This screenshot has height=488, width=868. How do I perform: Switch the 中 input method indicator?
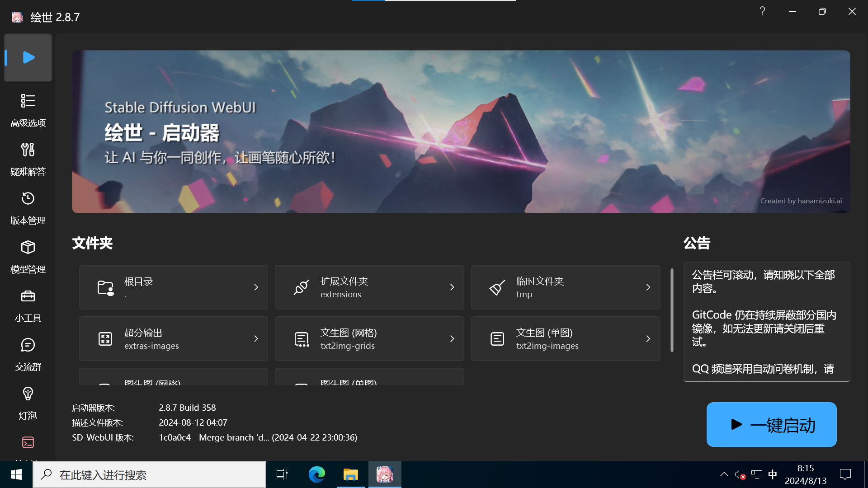(x=773, y=474)
